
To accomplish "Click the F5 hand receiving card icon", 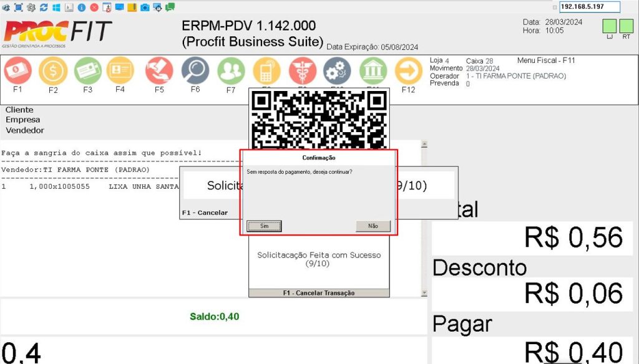I will point(159,70).
